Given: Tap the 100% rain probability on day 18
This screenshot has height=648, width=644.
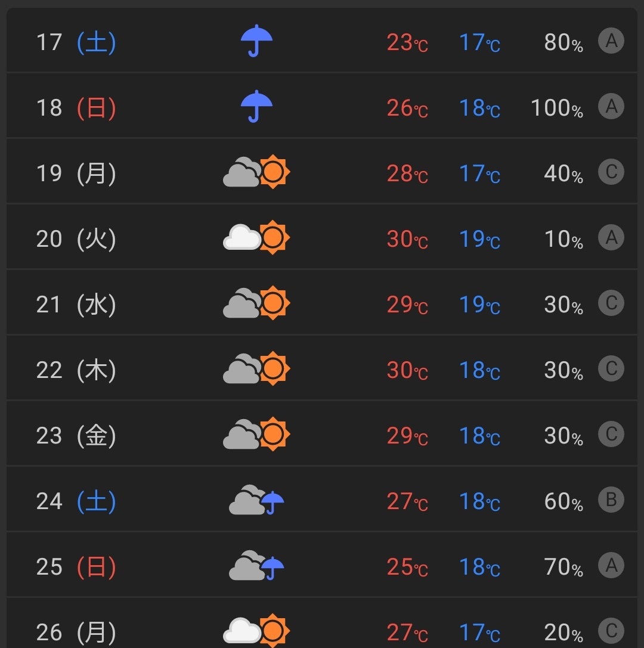Looking at the screenshot, I should [557, 108].
